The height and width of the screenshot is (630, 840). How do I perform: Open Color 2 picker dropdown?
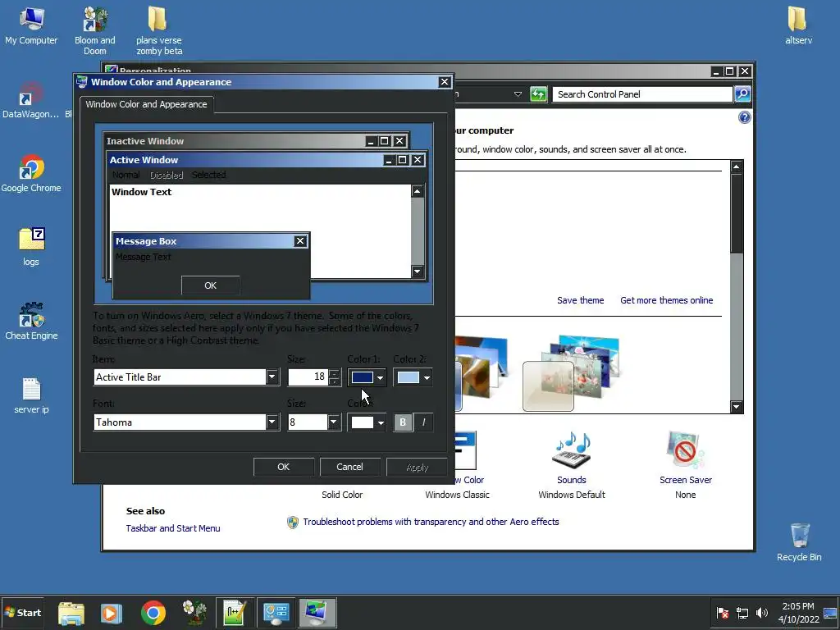coord(413,377)
